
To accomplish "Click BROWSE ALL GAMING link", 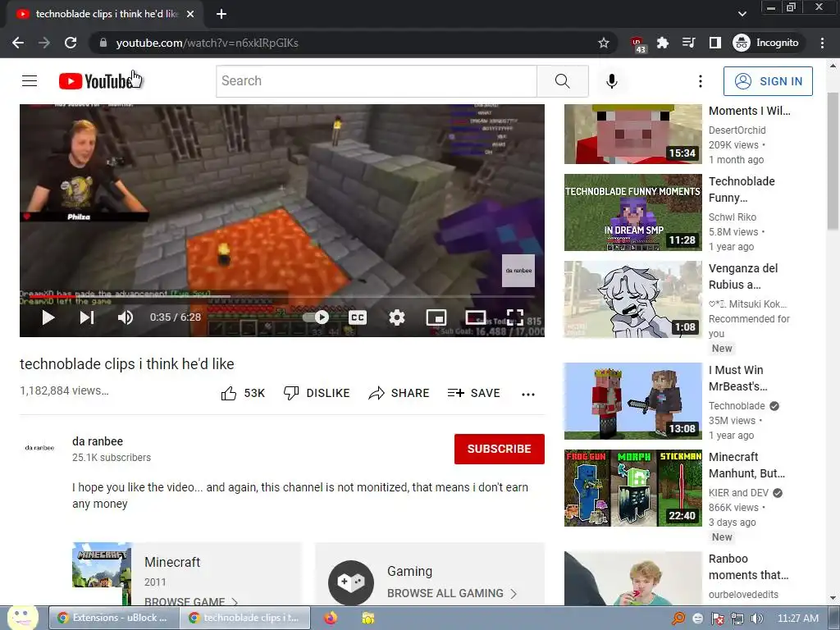I will 452,594.
